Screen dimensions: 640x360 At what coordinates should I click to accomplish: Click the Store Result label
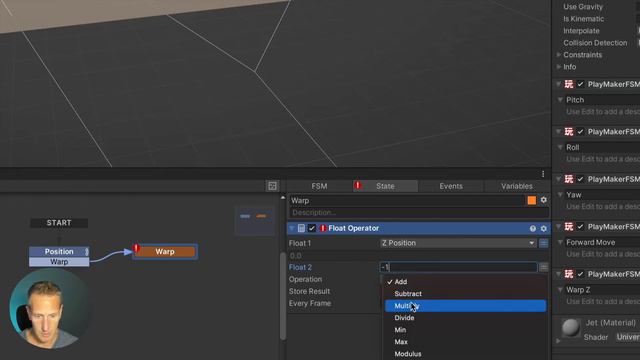[309, 291]
